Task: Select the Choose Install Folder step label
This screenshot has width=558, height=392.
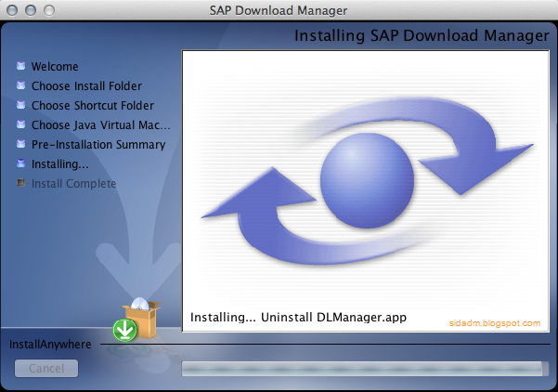Action: [87, 86]
